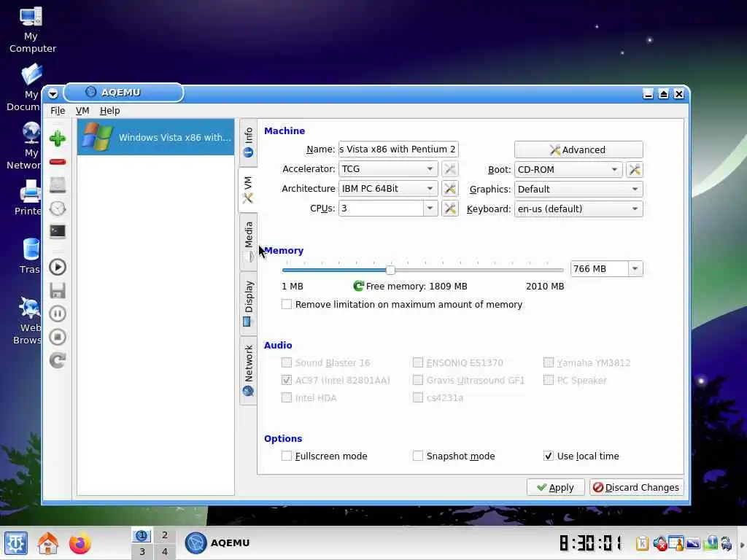This screenshot has height=560, width=747.
Task: Start the VM with the play icon
Action: pos(58,267)
